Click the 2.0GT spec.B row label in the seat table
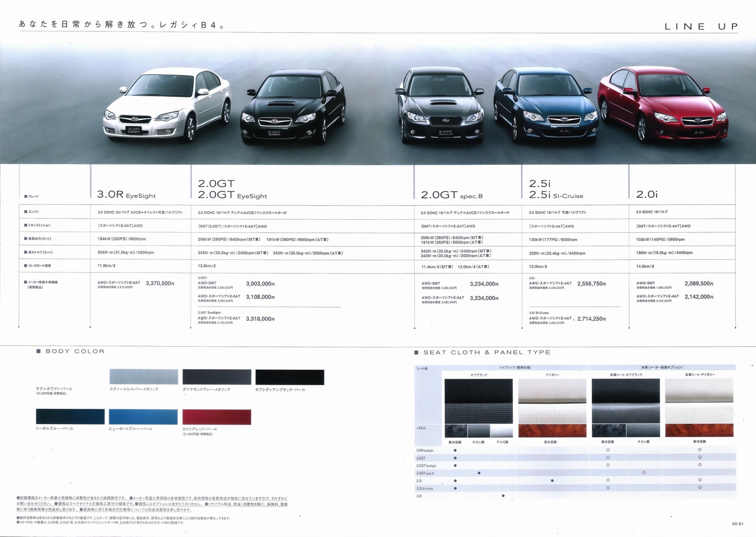Image resolution: width=756 pixels, height=537 pixels. (x=425, y=473)
